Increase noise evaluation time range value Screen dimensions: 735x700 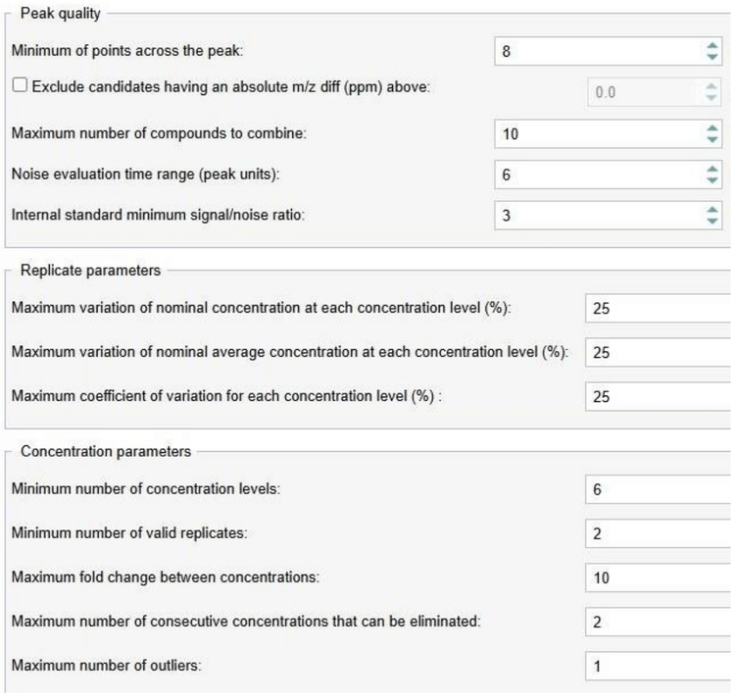(712, 170)
